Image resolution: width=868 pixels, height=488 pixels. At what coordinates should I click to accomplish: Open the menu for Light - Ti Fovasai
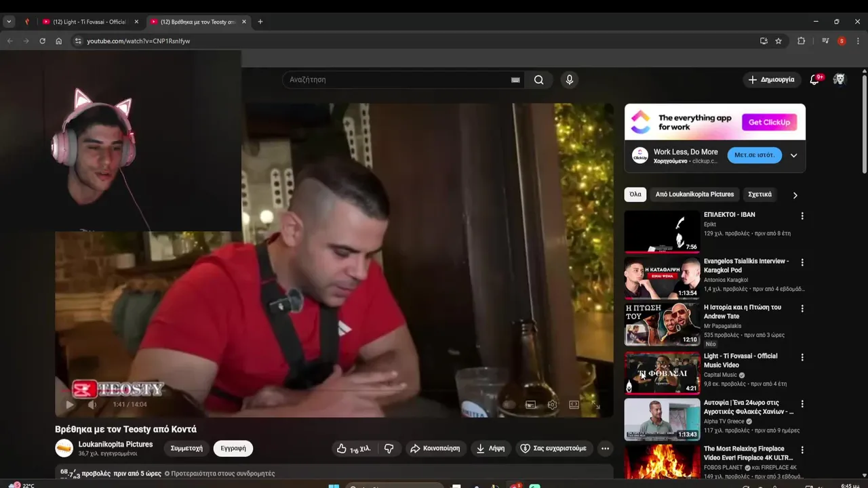[802, 357]
